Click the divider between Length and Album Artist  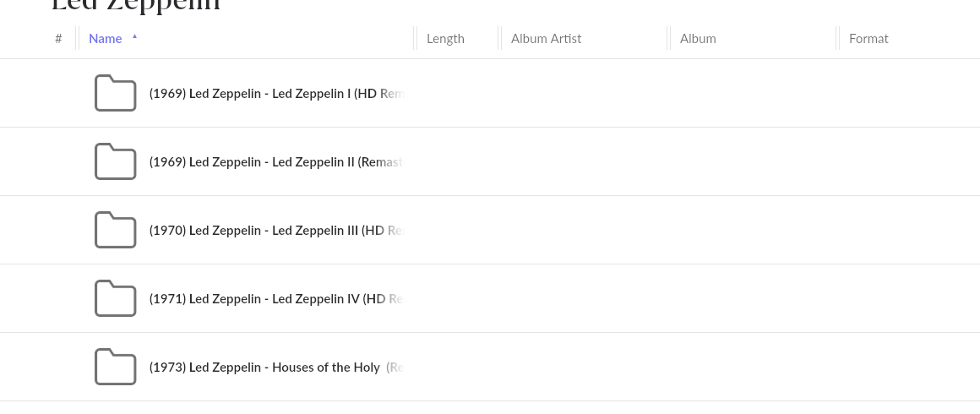click(x=499, y=38)
